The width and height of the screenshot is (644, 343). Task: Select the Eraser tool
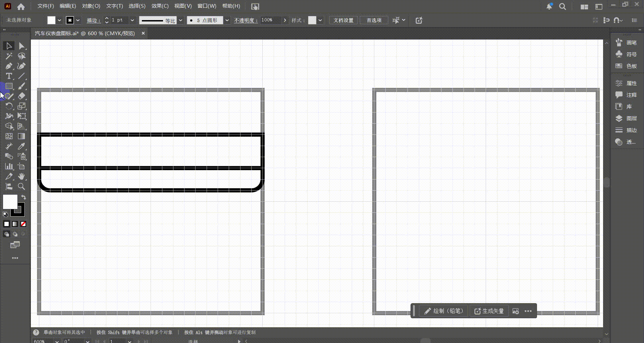pyautogui.click(x=21, y=96)
